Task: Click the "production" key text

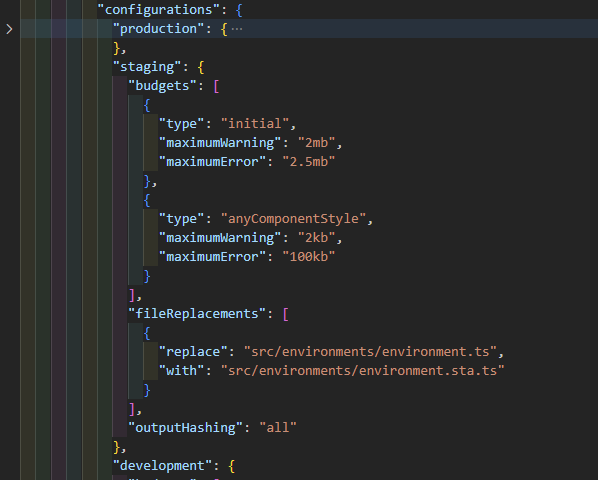Action: [x=159, y=29]
